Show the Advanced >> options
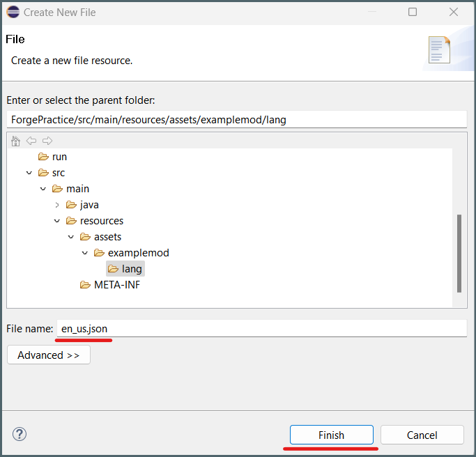Image resolution: width=476 pixels, height=457 pixels. tap(49, 355)
